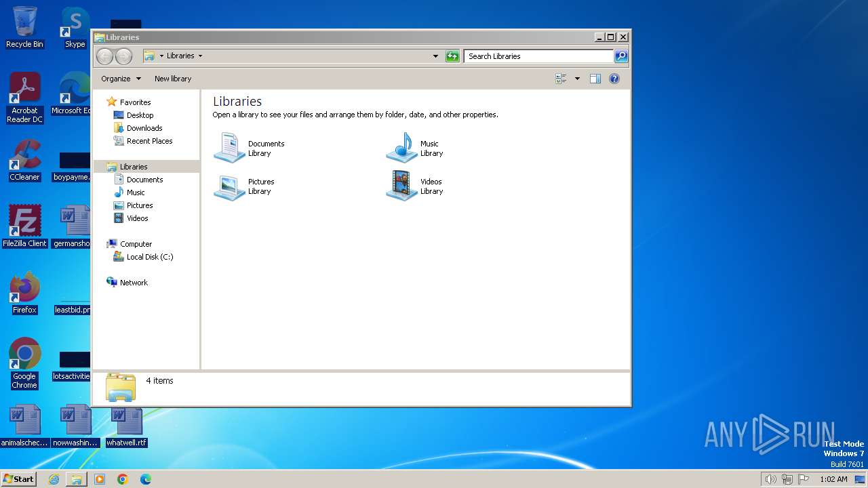Select Documents in the navigation tree
Screen dimensions: 868x488
point(144,180)
